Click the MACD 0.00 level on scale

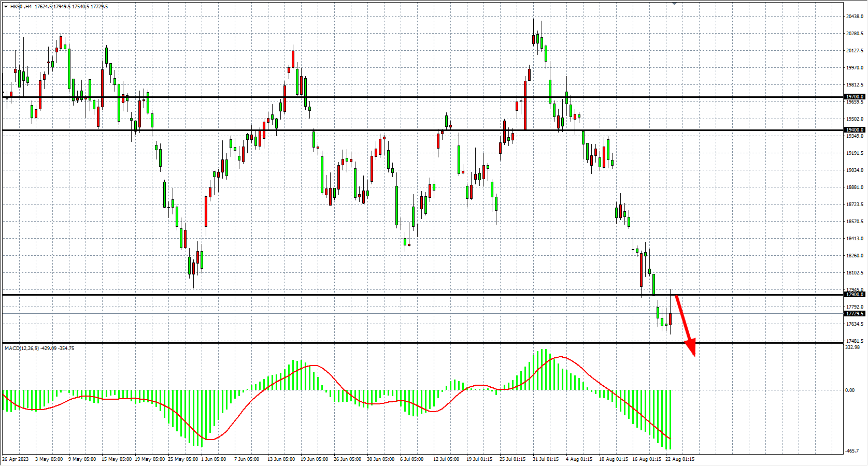click(x=850, y=390)
